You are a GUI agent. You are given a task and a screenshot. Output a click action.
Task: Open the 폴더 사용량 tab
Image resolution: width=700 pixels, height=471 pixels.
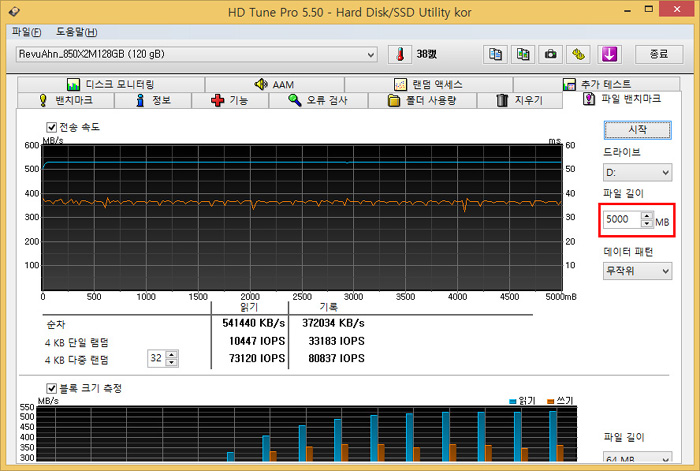[x=422, y=100]
